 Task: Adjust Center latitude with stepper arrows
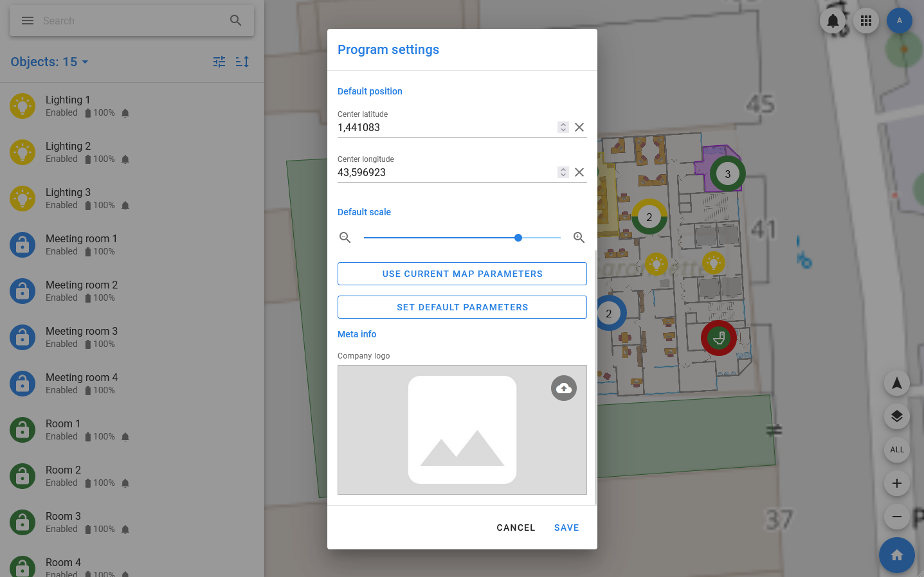pyautogui.click(x=563, y=127)
